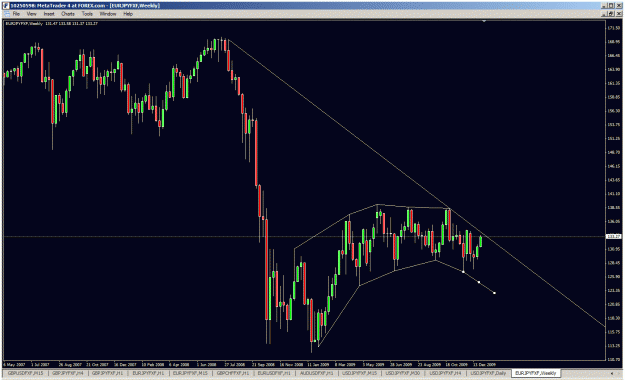Open the Charts menu

[x=68, y=14]
